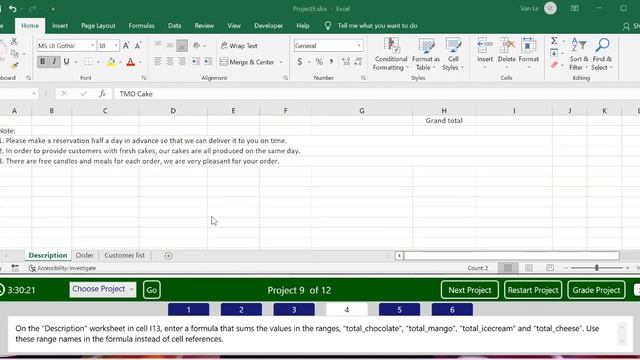Image resolution: width=640 pixels, height=360 pixels.
Task: Open Cell Styles gallery
Action: [x=453, y=54]
